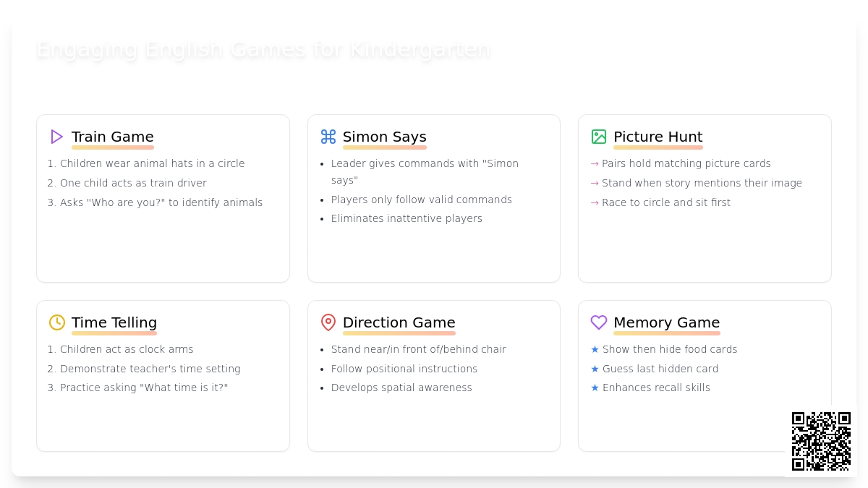
Task: Click 'Eliminates inattentive players' bullet text
Action: pyautogui.click(x=407, y=218)
